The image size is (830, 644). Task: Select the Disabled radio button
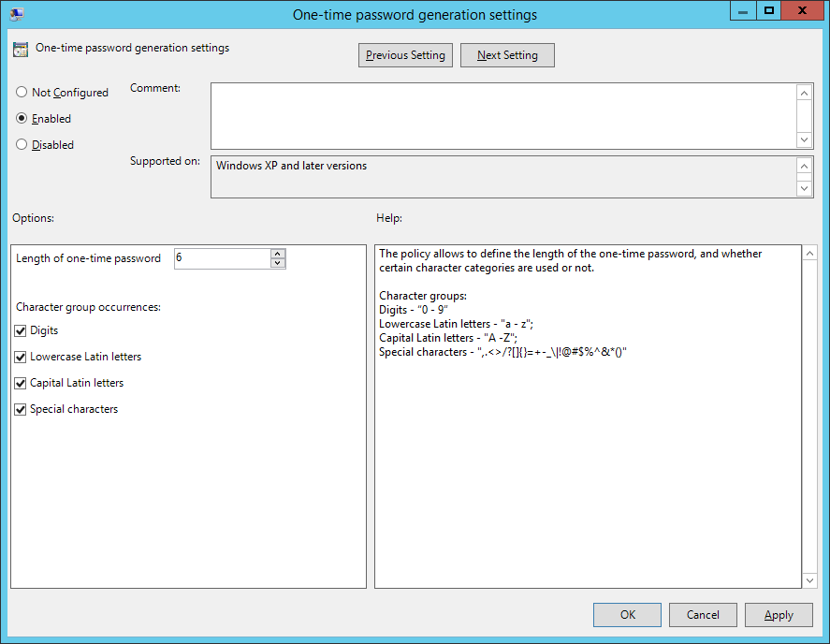coord(22,145)
